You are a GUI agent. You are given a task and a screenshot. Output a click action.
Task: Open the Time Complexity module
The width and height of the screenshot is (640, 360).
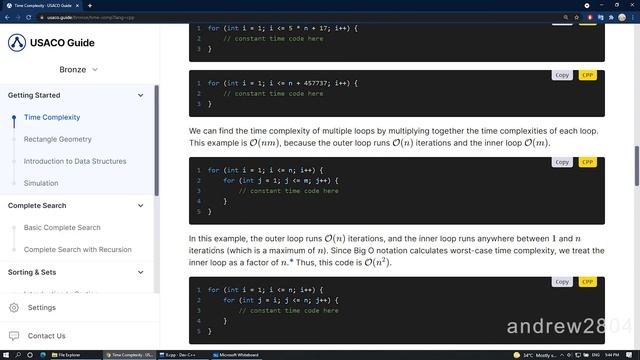tap(52, 117)
